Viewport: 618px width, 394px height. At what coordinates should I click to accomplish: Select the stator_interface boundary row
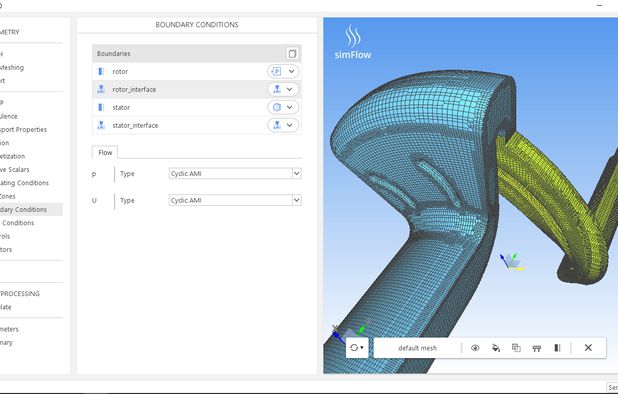coord(197,125)
